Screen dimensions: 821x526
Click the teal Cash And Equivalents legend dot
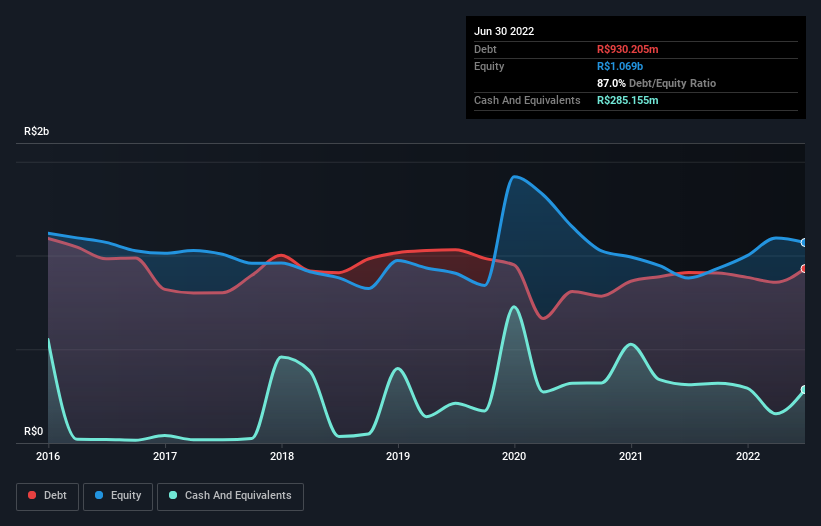coord(173,495)
